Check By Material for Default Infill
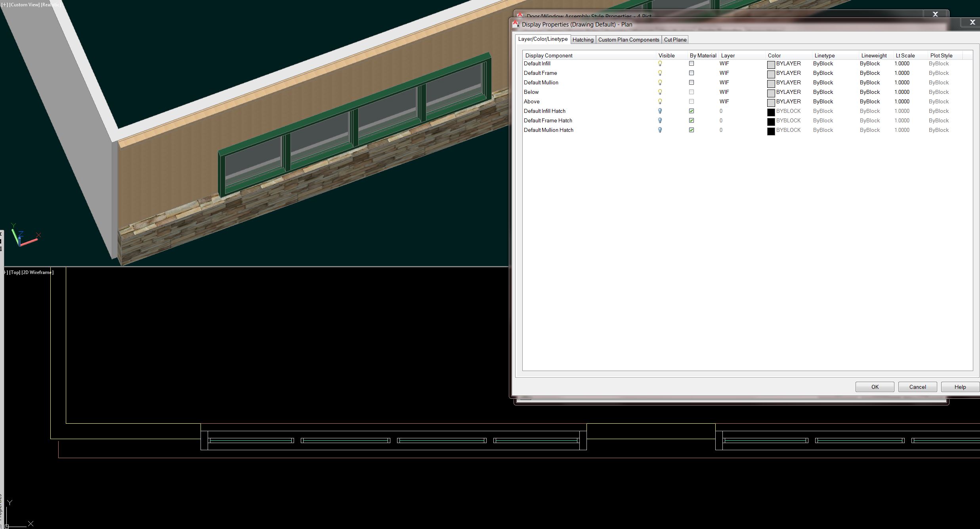980x529 pixels. 692,63
